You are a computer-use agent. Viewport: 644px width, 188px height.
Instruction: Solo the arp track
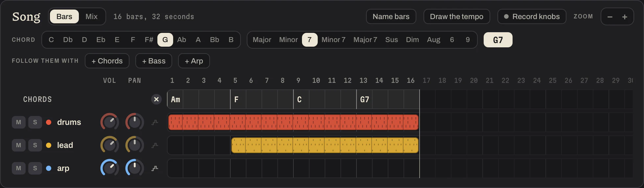point(35,168)
